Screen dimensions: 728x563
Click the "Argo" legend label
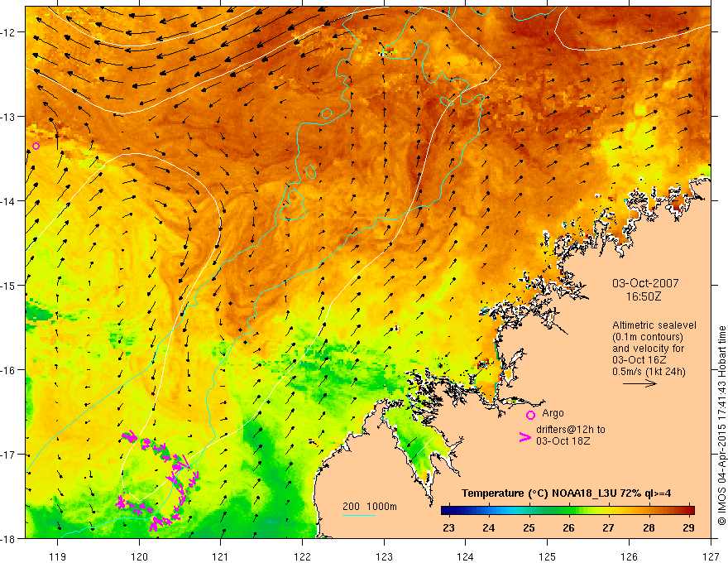[x=553, y=413]
